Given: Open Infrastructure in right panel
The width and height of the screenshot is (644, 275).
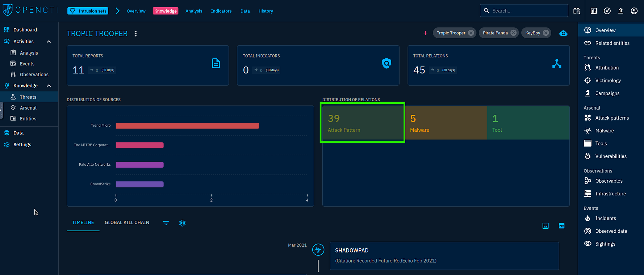Looking at the screenshot, I should point(611,194).
